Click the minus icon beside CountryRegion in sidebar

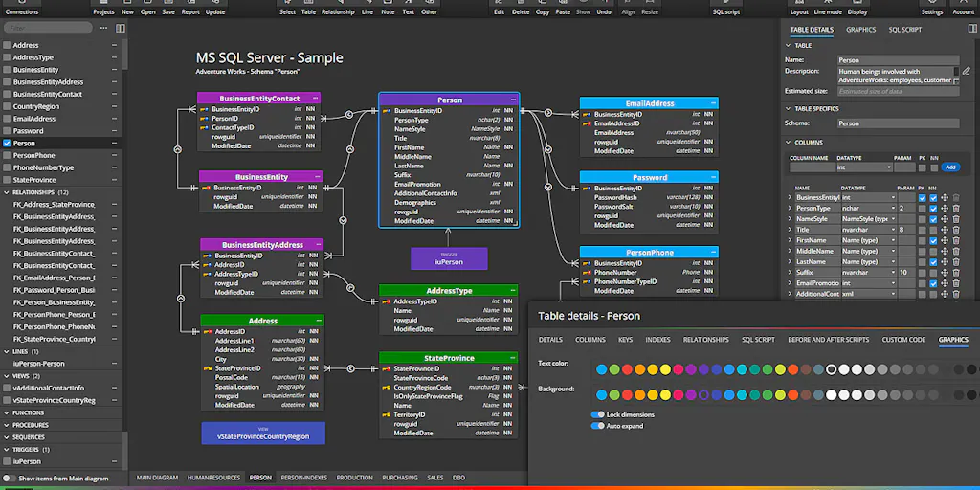[114, 106]
